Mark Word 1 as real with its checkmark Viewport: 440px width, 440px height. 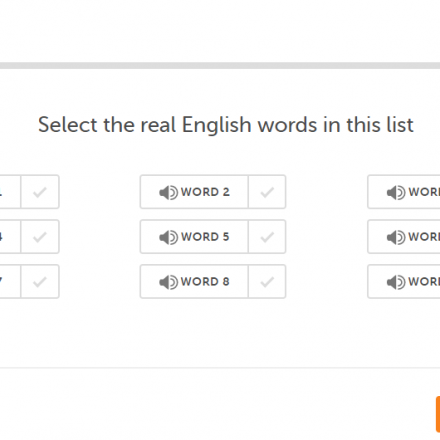(40, 192)
